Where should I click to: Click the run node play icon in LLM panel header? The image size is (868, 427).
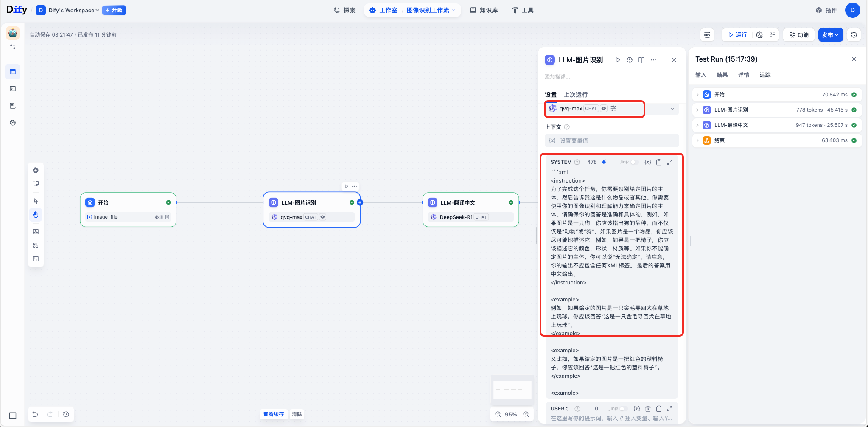[x=618, y=60]
